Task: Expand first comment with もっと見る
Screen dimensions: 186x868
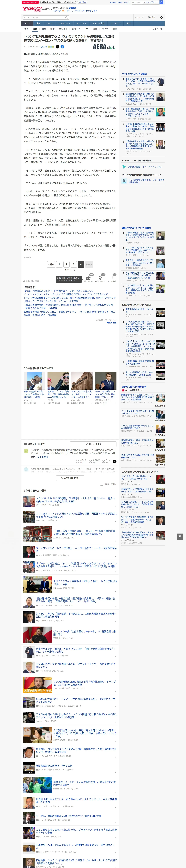Action: click(43, 457)
